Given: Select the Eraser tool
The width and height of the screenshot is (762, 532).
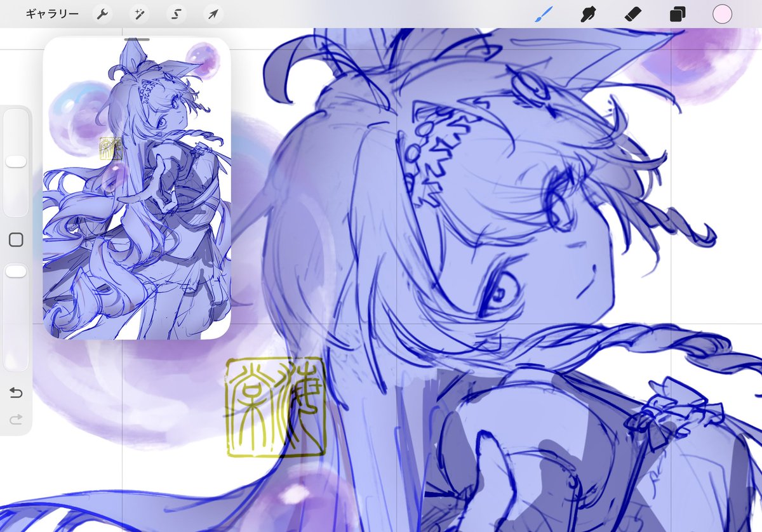Looking at the screenshot, I should [x=633, y=13].
